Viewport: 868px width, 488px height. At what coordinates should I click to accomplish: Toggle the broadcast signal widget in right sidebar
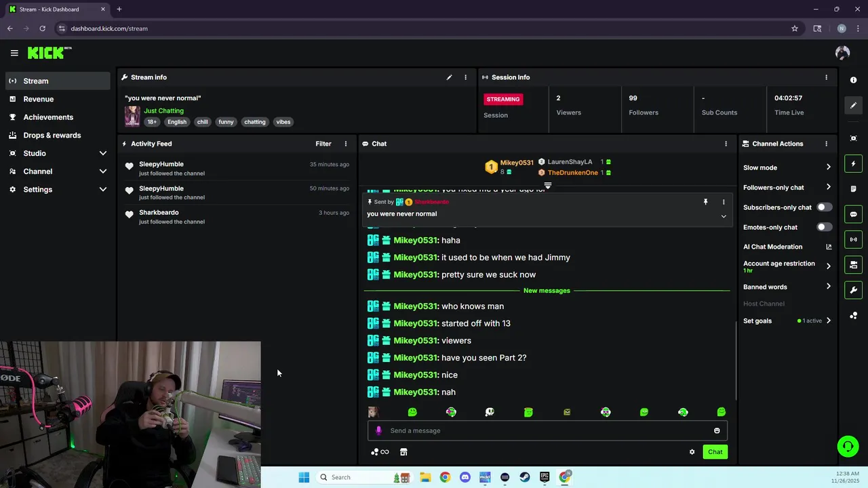pyautogui.click(x=853, y=239)
